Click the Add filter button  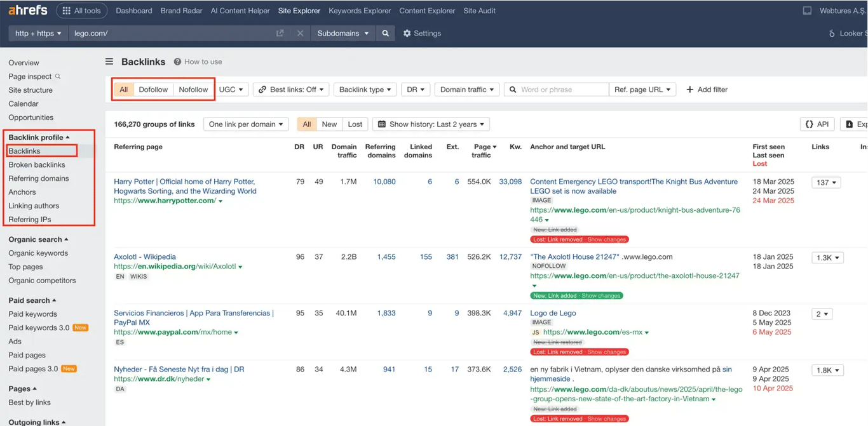(x=707, y=90)
